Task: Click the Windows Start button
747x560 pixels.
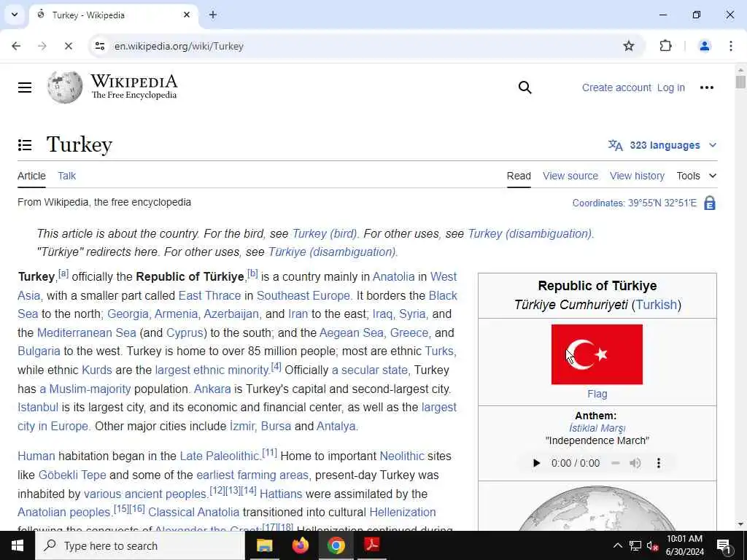Action: (x=18, y=545)
